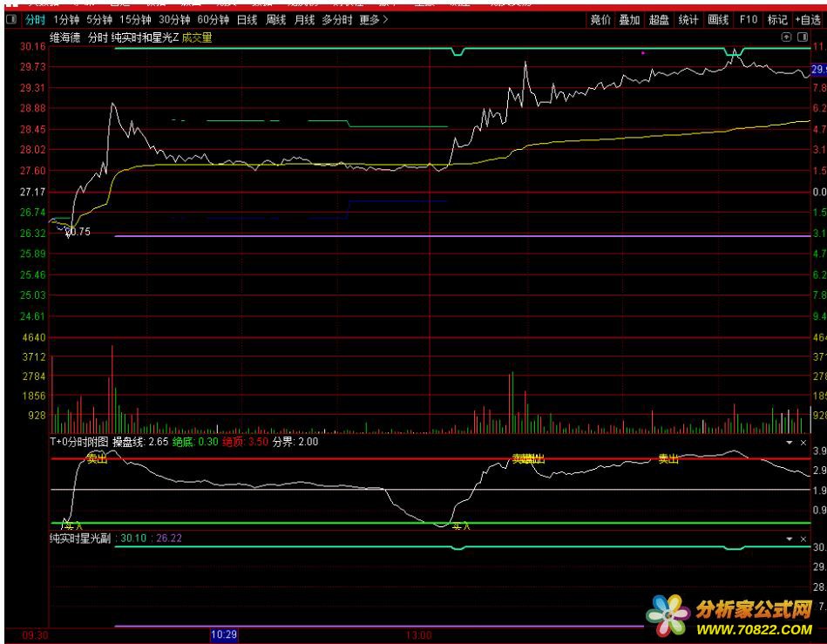Click the 27.17 price axis label
Image resolution: width=827 pixels, height=644 pixels.
coord(33,192)
